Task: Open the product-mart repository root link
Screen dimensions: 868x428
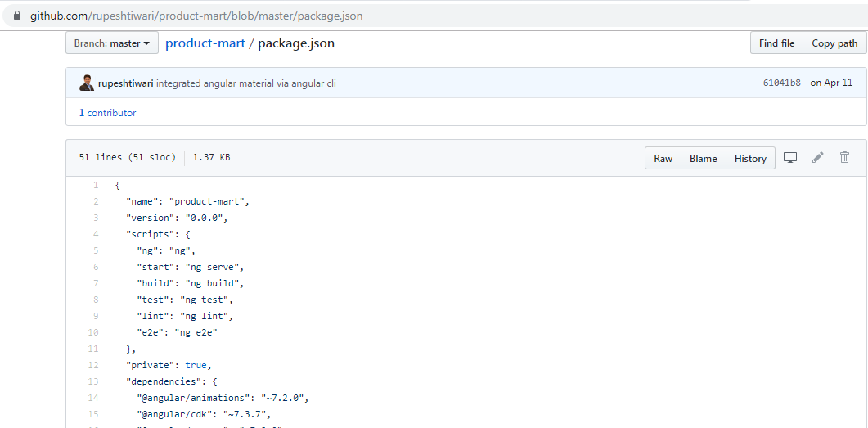Action: click(x=205, y=43)
